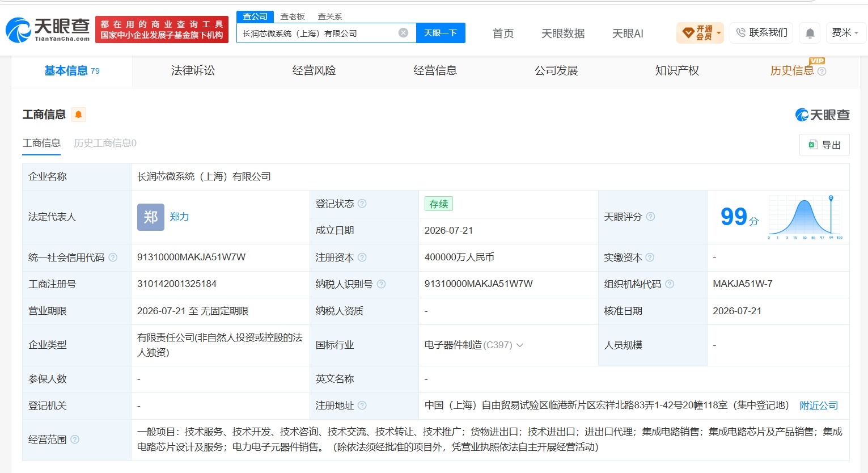868x473 pixels.
Task: Click help icon beside 历史信息 tab
Action: click(822, 71)
